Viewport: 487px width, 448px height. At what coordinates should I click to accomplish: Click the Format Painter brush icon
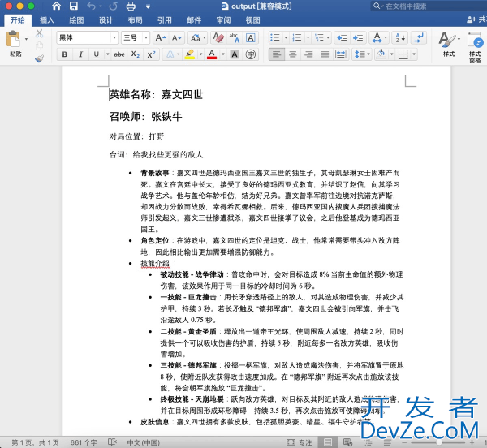[39, 58]
